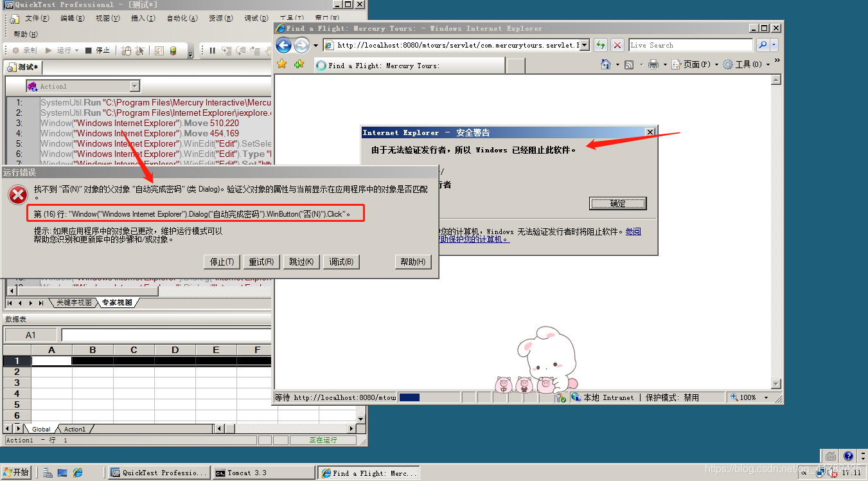Click the IE address bar URL field
Screen dimensions: 868x481
click(456, 45)
